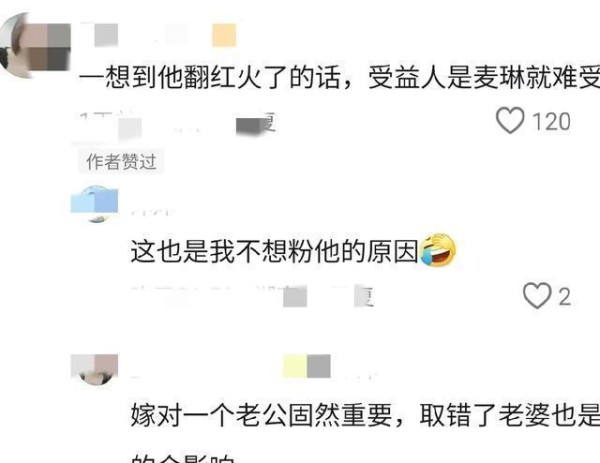The width and height of the screenshot is (600, 463).
Task: Like the comment with 120 likes
Action: click(x=510, y=121)
